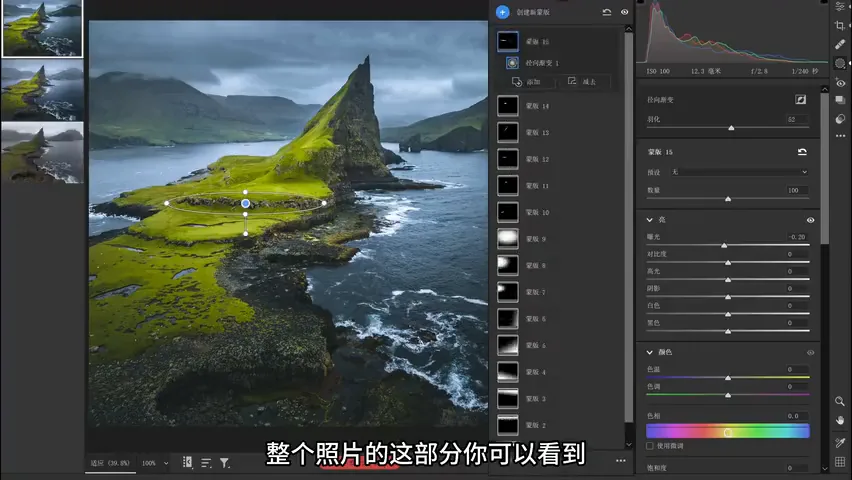
Task: Select the Healing bandage tool
Action: click(840, 45)
